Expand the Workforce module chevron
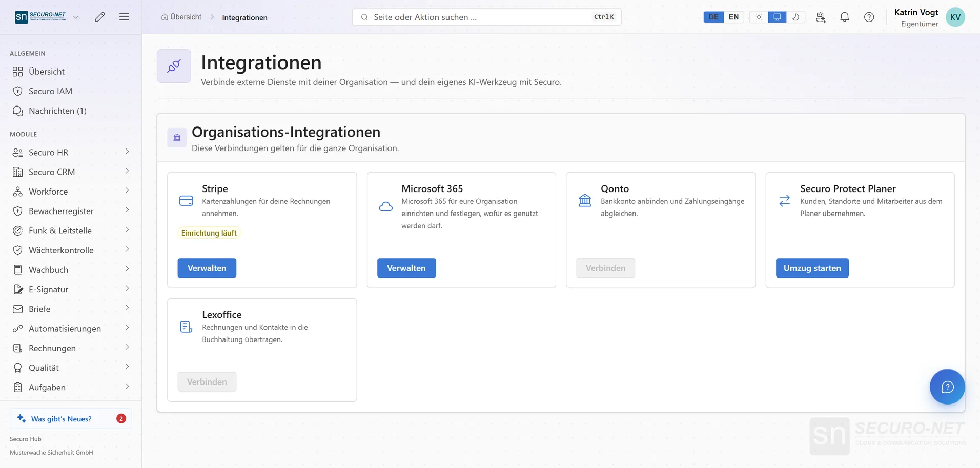 [127, 190]
